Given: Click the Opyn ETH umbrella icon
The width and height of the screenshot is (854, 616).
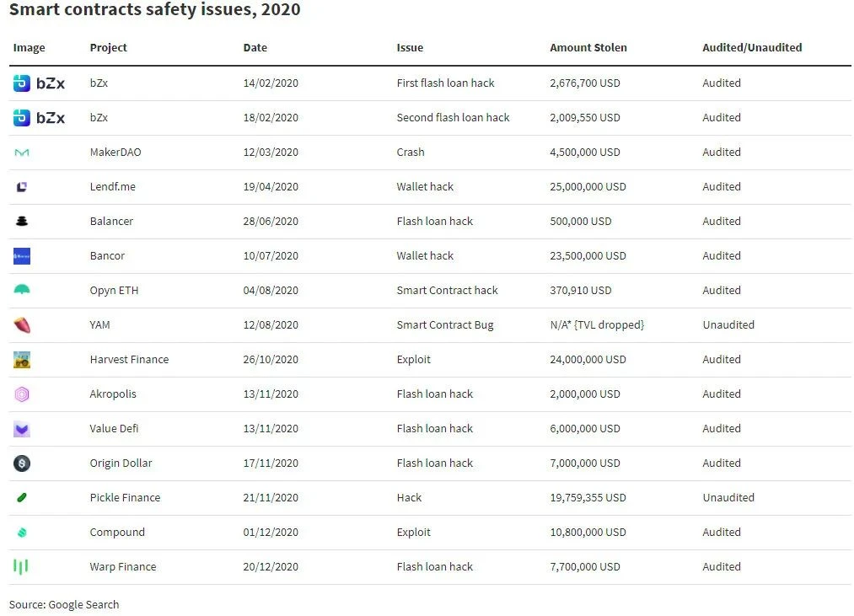Looking at the screenshot, I should 22,290.
